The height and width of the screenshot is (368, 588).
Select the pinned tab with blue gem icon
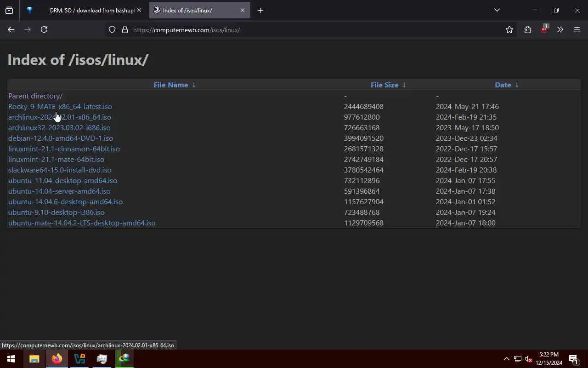tap(30, 10)
